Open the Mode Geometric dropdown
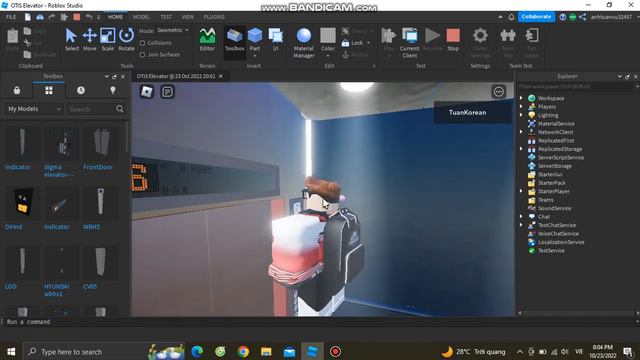 pyautogui.click(x=173, y=30)
